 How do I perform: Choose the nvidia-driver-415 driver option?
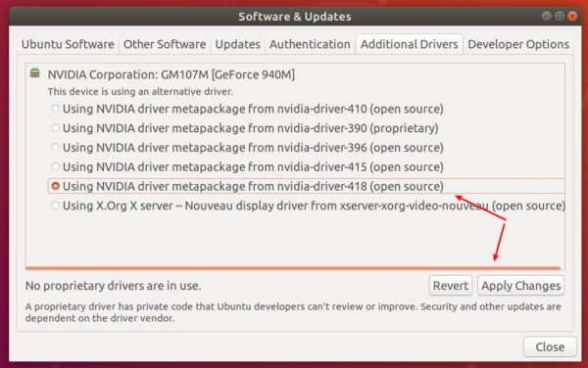[x=55, y=166]
